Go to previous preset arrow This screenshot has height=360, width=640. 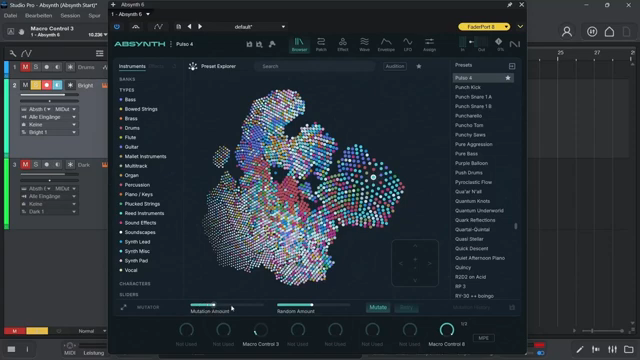189,27
